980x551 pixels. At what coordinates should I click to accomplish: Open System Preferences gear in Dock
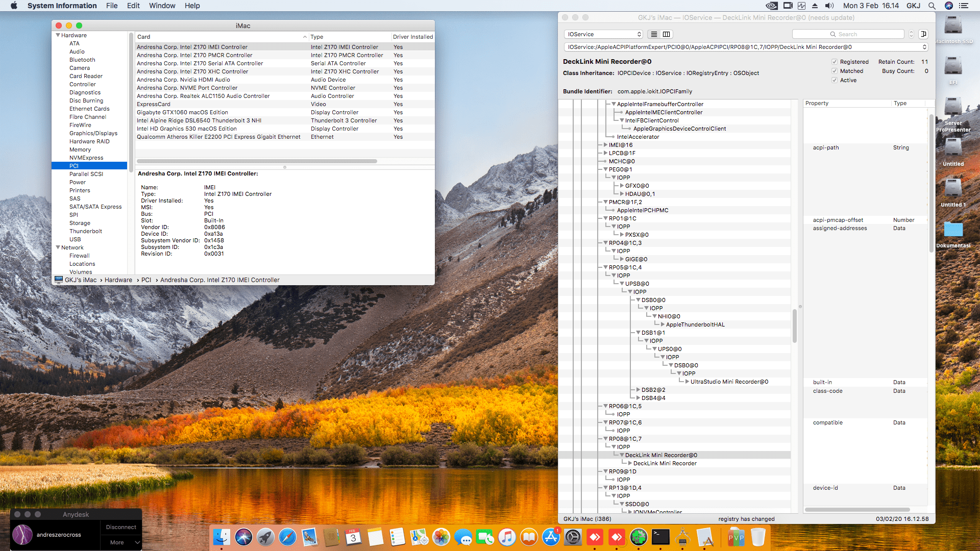coord(573,537)
